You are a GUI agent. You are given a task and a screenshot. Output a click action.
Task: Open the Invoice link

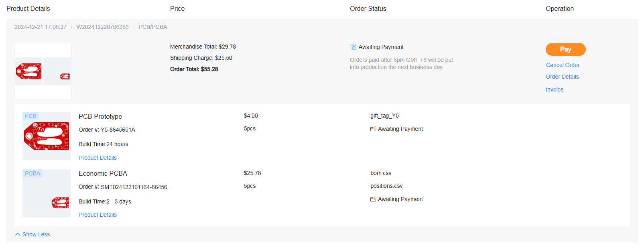(x=554, y=89)
